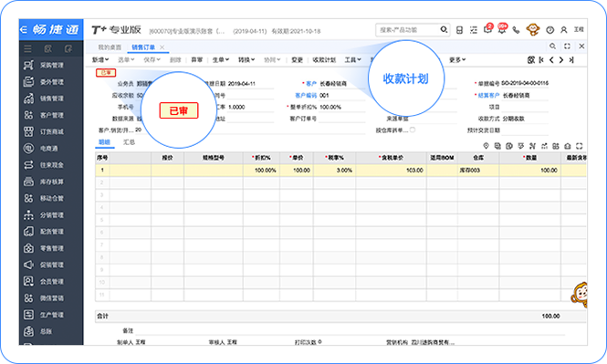Click the phone support icon in header

[x=516, y=30]
